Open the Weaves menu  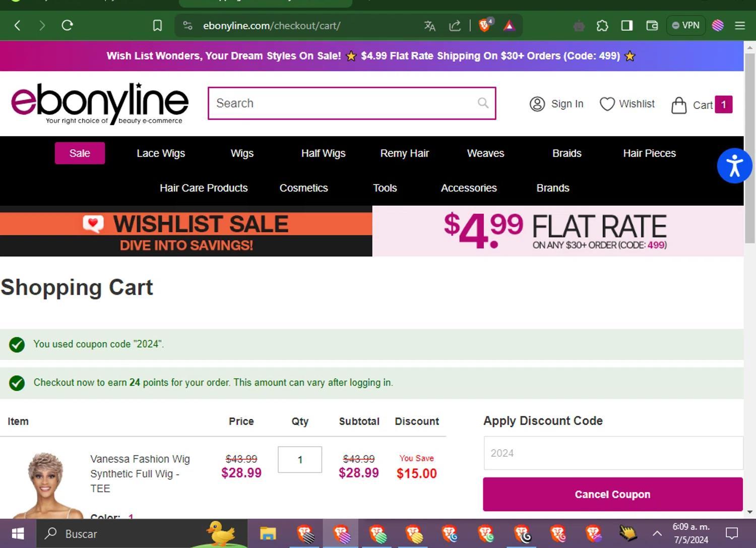pyautogui.click(x=485, y=153)
